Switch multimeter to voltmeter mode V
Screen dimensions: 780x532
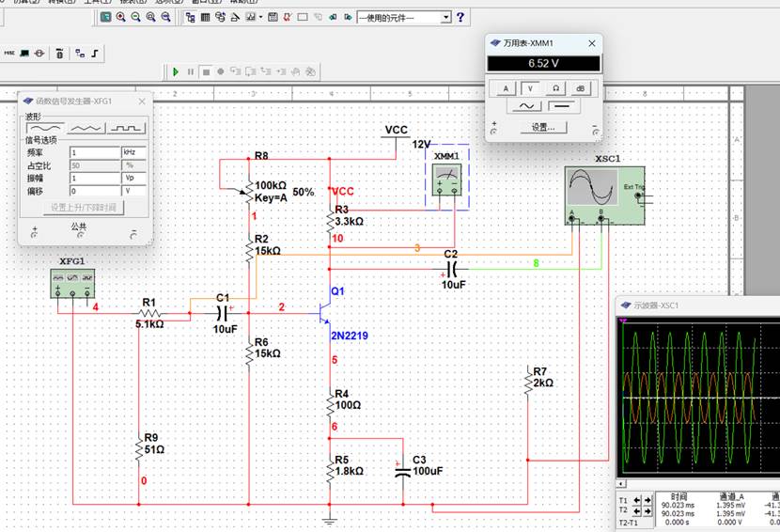click(530, 88)
